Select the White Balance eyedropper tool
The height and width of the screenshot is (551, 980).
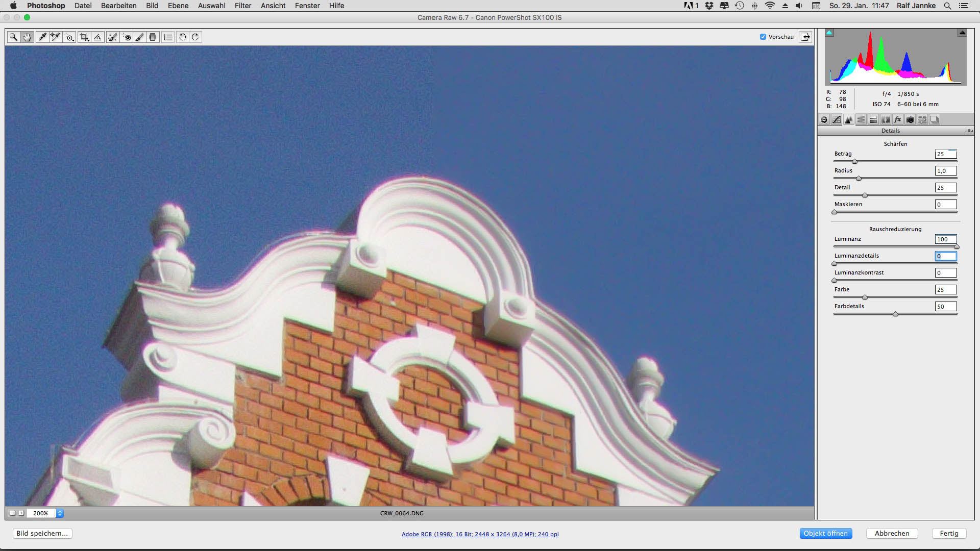tap(42, 37)
